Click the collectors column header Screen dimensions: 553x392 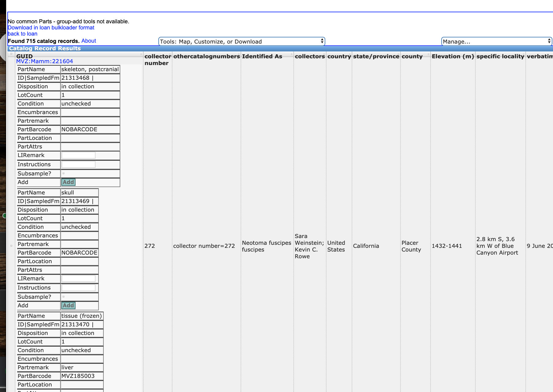pos(310,56)
